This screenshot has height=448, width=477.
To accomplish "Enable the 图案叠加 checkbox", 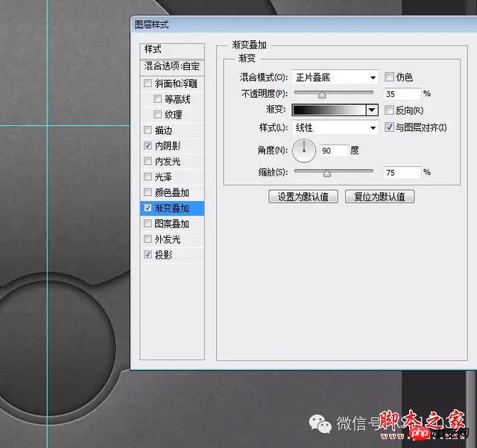I will tap(148, 224).
